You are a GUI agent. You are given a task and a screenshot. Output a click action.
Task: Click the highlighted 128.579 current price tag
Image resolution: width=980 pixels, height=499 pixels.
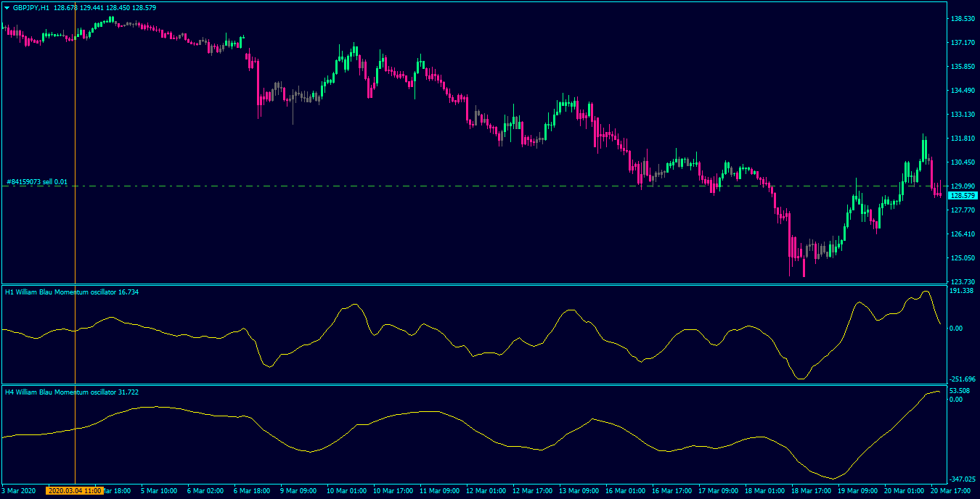tap(963, 196)
